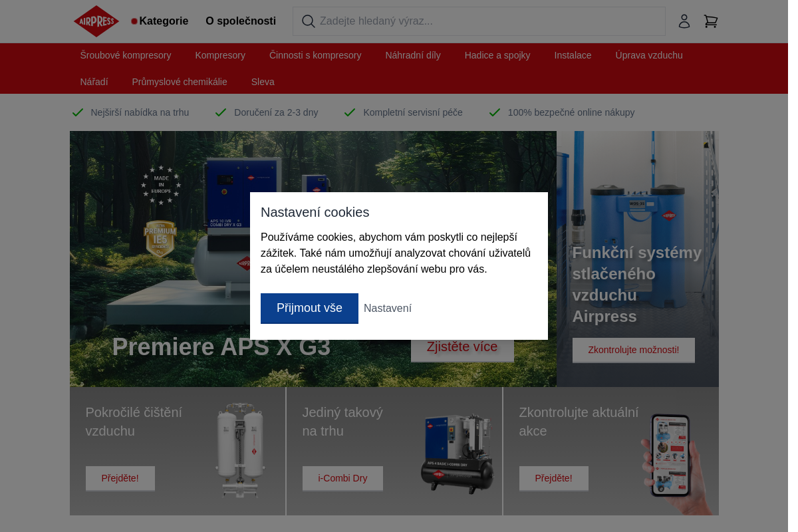Click the Made in Europe badge
This screenshot has width=798, height=532.
[x=161, y=185]
